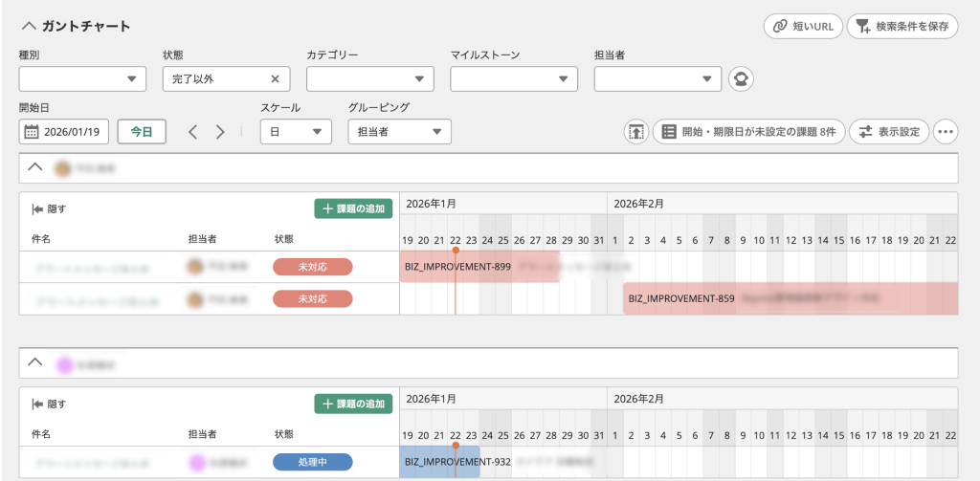
Task: Click 課題の追加 in the second group
Action: click(x=353, y=404)
